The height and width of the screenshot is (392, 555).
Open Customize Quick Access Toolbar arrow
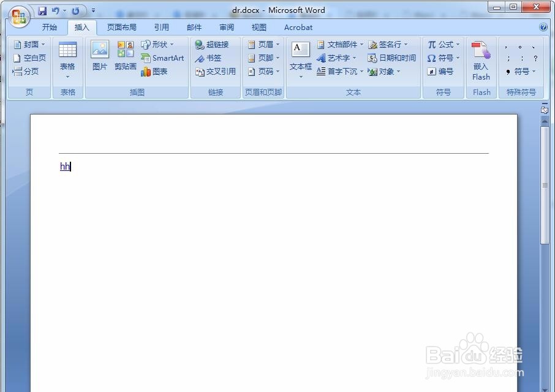[x=94, y=10]
